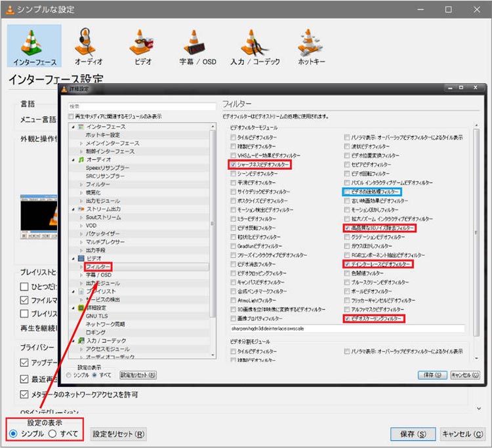This screenshot has width=492, height=448.
Task: Click the settings tree vertical scrollbar
Action: coord(213,223)
